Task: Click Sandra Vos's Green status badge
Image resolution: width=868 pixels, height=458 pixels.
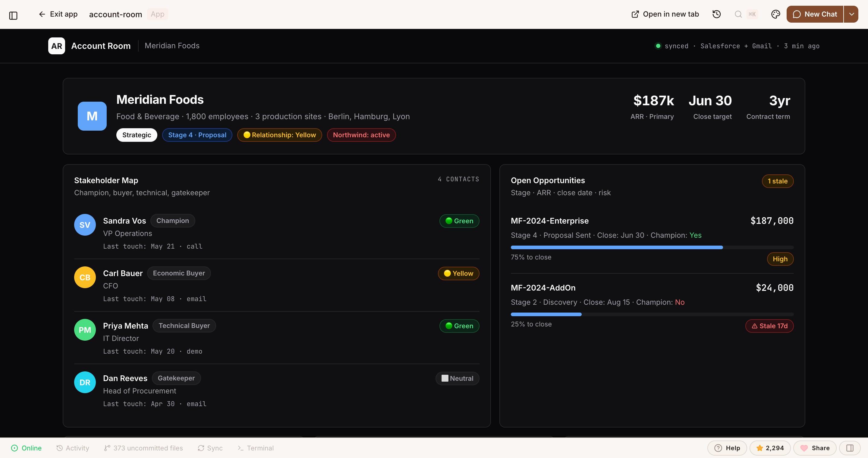Action: click(459, 221)
